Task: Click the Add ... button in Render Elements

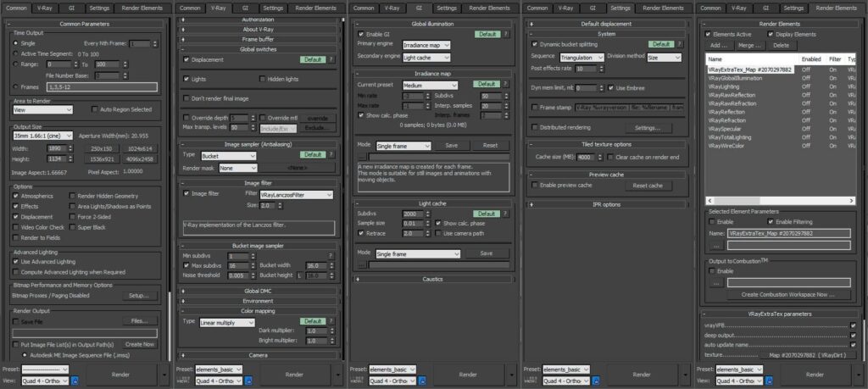Action: [719, 46]
